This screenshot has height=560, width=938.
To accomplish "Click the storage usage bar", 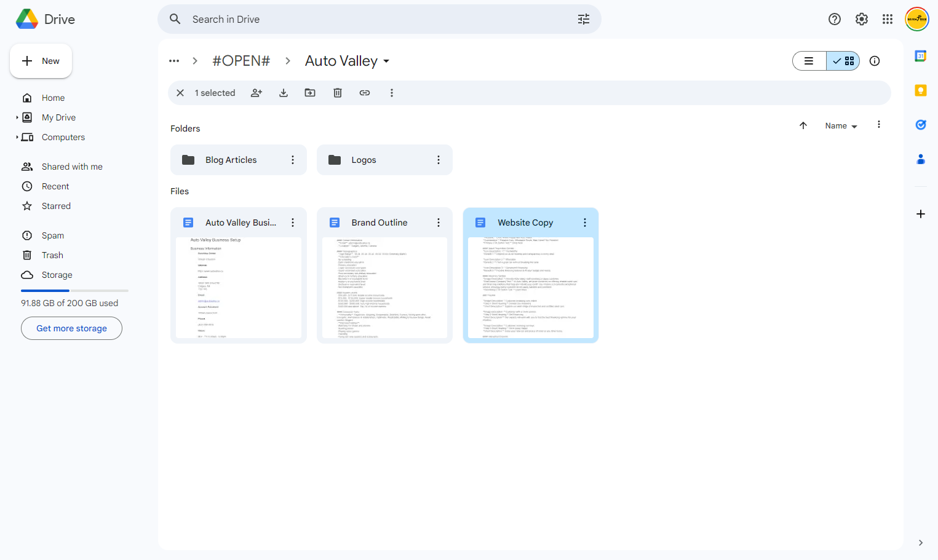I will pyautogui.click(x=74, y=291).
